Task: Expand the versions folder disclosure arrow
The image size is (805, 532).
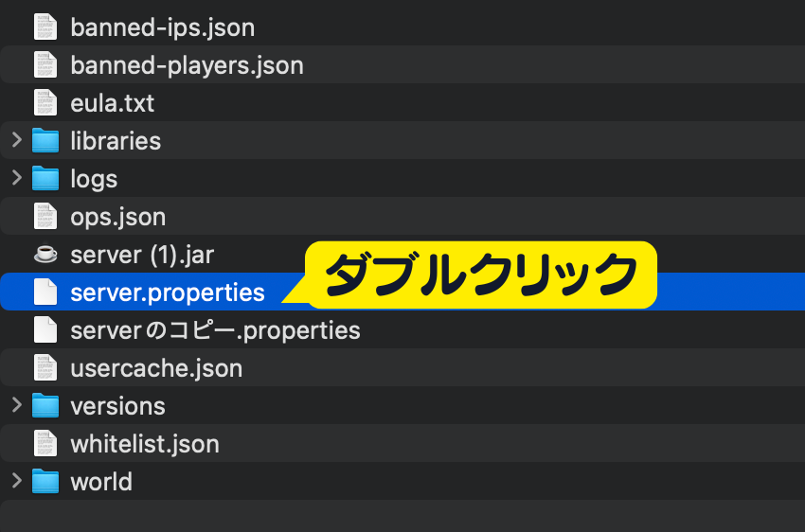Action: 16,406
